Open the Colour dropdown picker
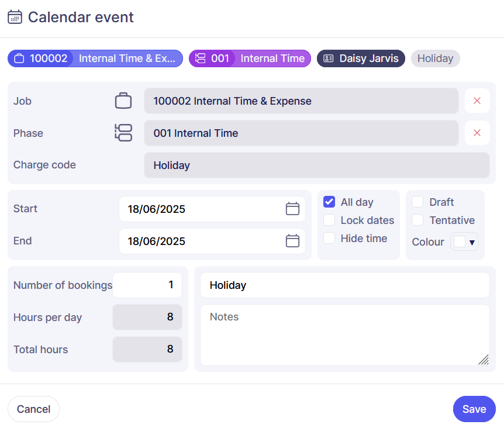This screenshot has width=504, height=428. 464,242
